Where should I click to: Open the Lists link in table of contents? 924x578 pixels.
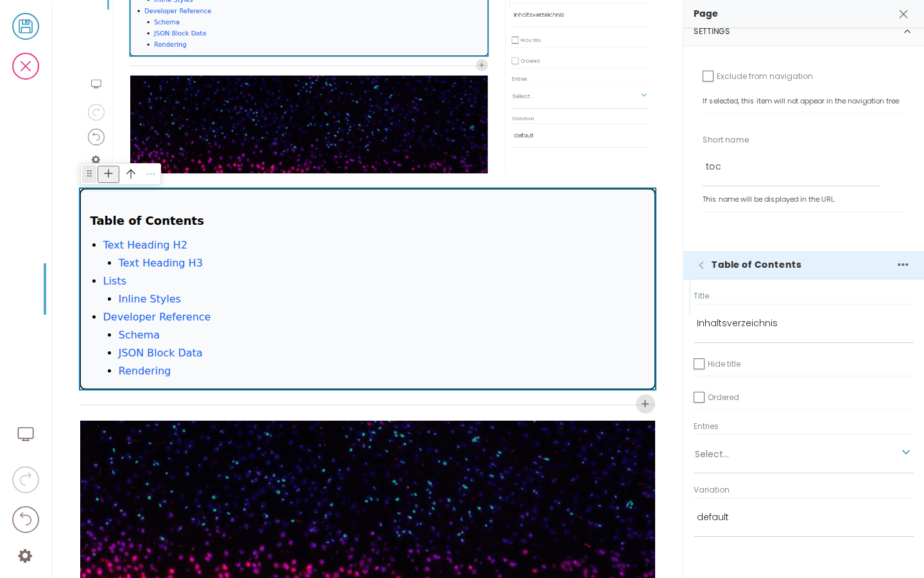point(115,281)
